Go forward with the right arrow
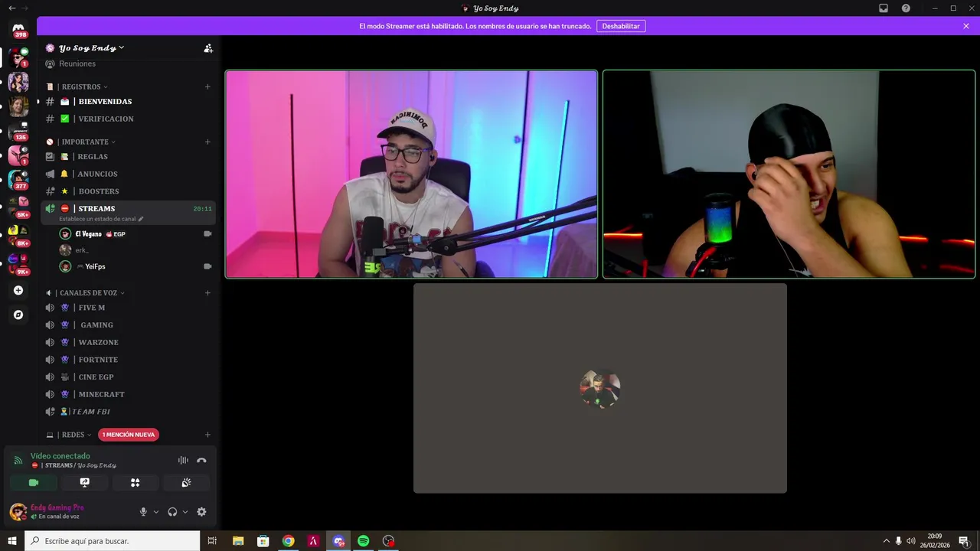The image size is (980, 551). 25,8
